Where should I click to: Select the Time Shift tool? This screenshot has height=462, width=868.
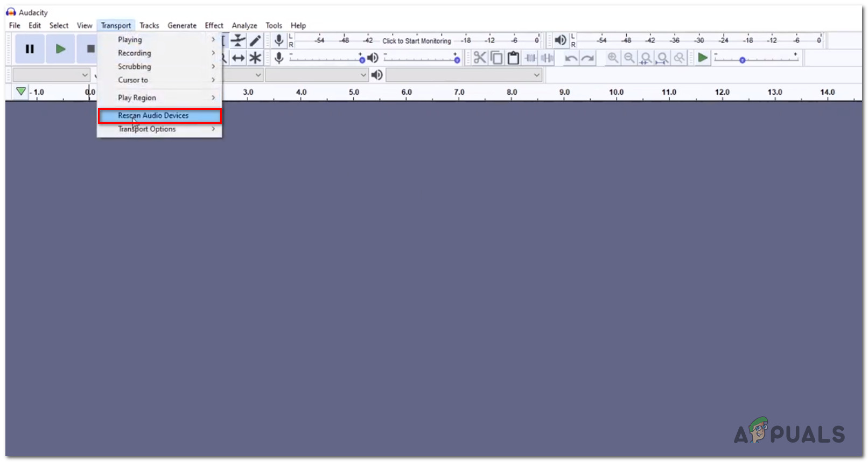coord(239,58)
